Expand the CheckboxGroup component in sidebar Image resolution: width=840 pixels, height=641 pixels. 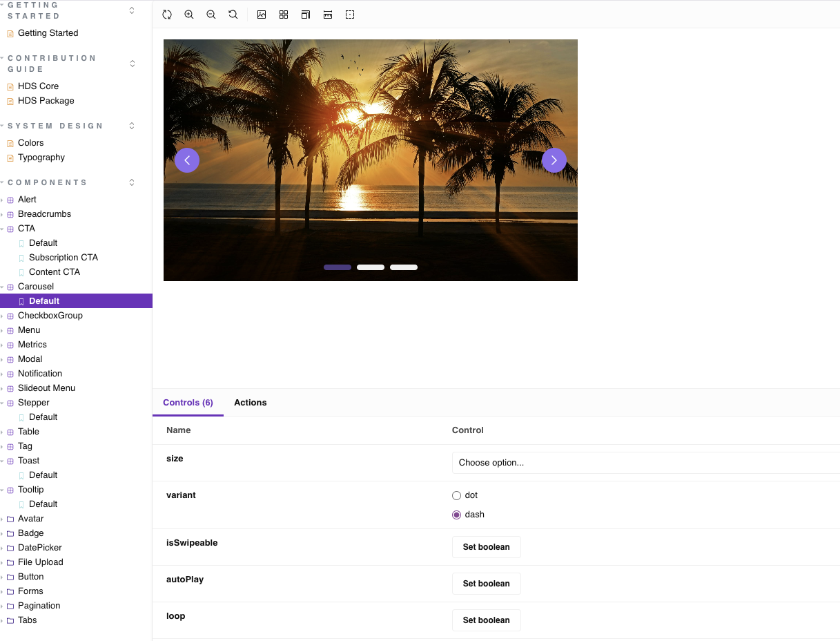(50, 316)
